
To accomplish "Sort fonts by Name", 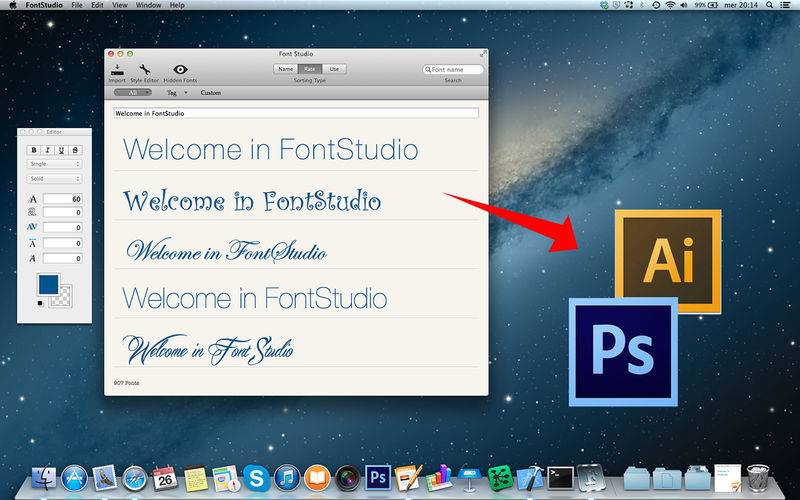I will (286, 69).
